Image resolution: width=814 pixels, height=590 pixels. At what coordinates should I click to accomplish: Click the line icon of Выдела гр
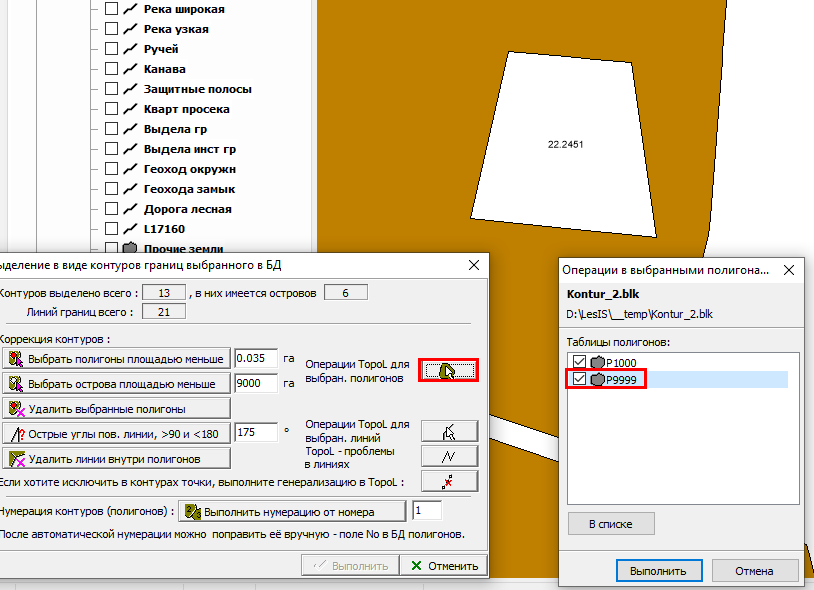[x=130, y=129]
